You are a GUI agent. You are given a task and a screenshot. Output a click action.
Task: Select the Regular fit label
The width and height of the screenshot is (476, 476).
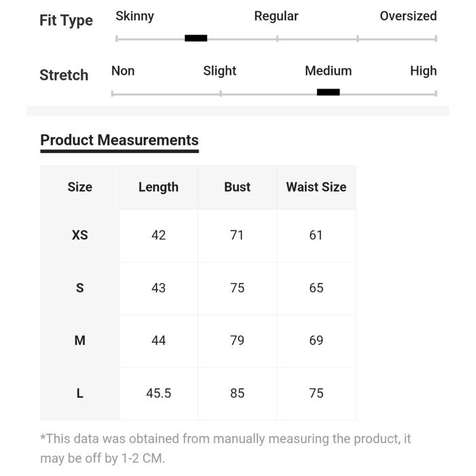(276, 16)
